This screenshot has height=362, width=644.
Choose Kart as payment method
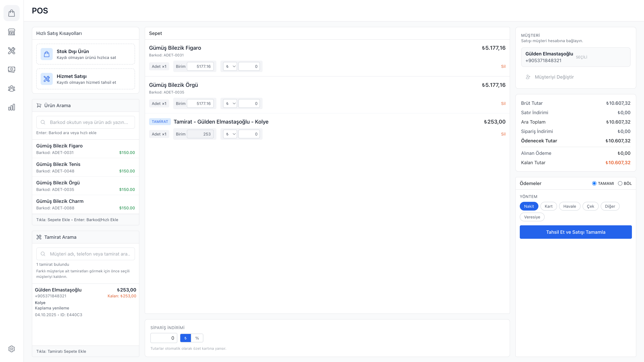(548, 206)
